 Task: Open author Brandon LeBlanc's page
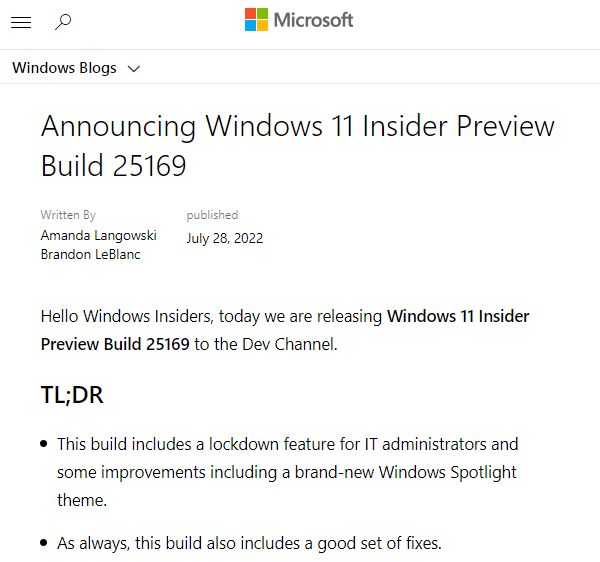tap(91, 254)
